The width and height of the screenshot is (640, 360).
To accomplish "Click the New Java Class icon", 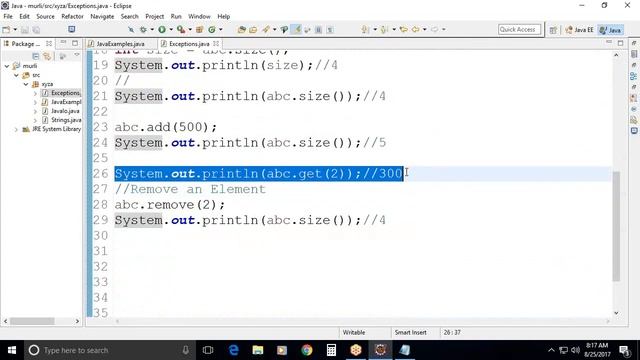I will click(212, 29).
